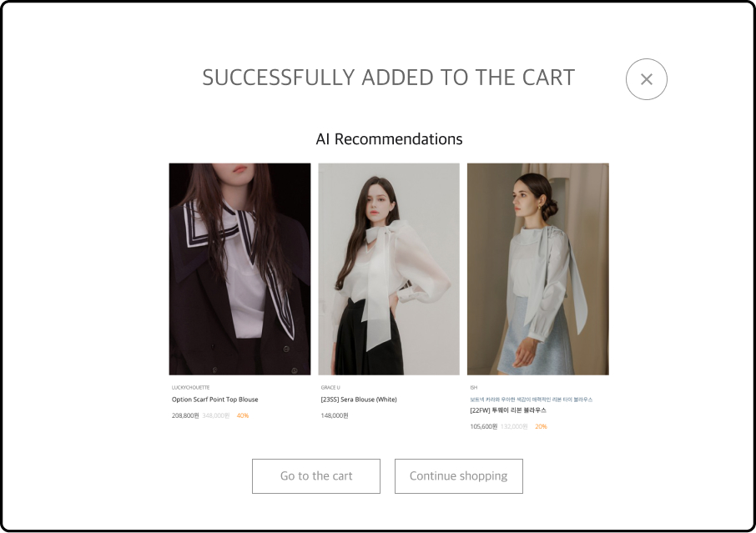756x533 pixels.
Task: Open the Option Scarf Point Top Blouse photo
Action: click(239, 269)
